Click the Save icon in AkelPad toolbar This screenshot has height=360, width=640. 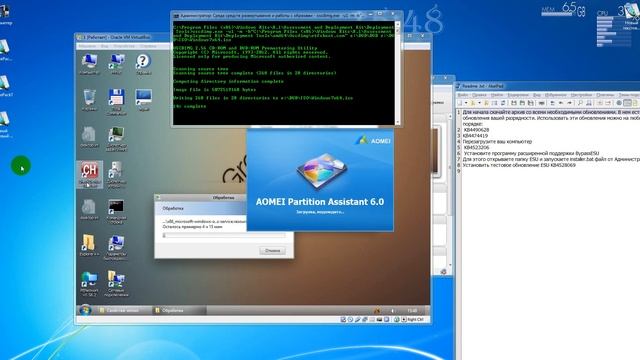point(514,103)
